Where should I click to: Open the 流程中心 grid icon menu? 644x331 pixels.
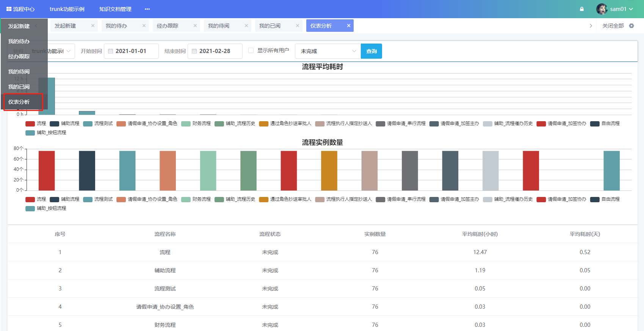click(9, 9)
